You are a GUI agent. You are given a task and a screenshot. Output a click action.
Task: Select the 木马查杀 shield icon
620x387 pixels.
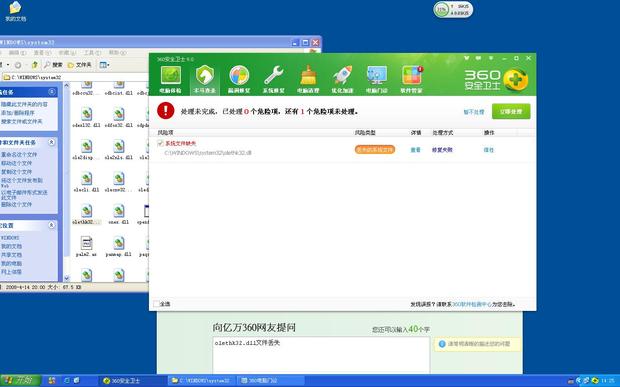[x=204, y=79]
